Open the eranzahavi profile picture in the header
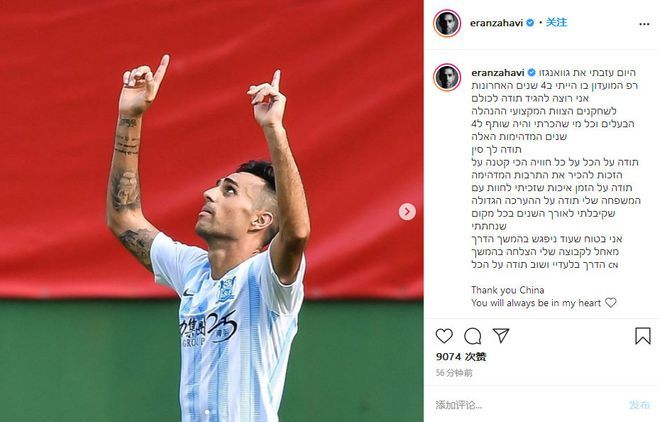 [447, 23]
